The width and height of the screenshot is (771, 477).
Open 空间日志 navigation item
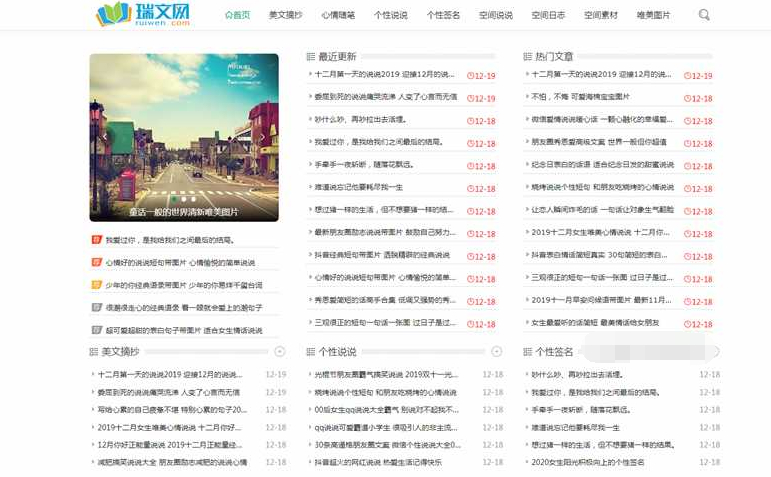[549, 15]
